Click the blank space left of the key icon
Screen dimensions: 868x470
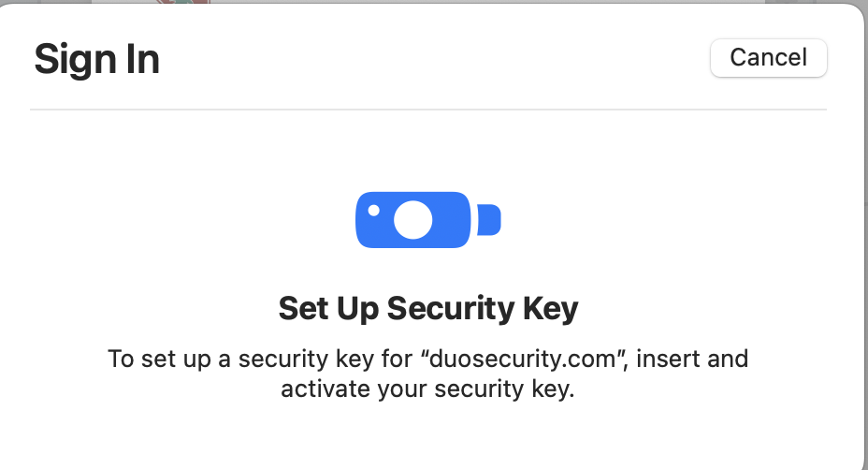coord(187,220)
